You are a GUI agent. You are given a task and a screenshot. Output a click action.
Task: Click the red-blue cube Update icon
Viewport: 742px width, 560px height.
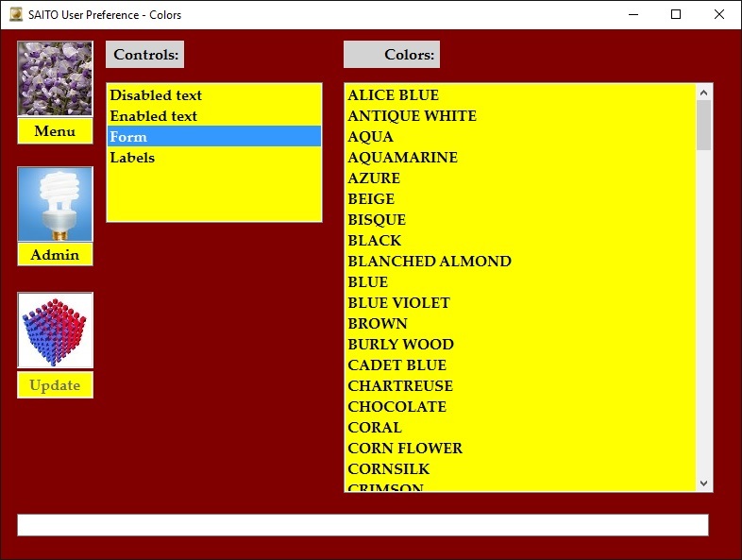click(x=55, y=330)
